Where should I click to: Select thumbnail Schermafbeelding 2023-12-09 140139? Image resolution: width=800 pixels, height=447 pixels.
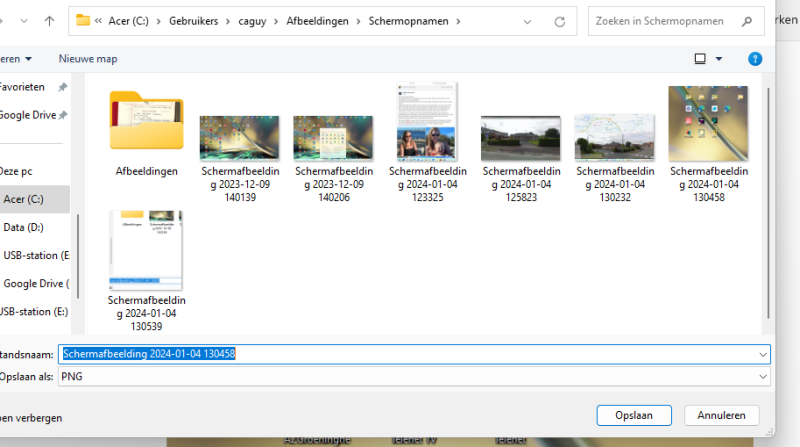tap(239, 138)
